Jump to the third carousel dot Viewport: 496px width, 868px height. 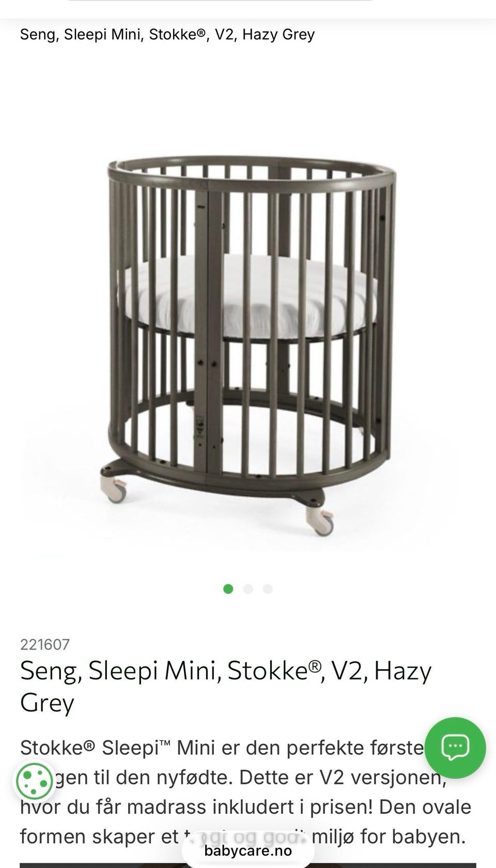pyautogui.click(x=268, y=589)
